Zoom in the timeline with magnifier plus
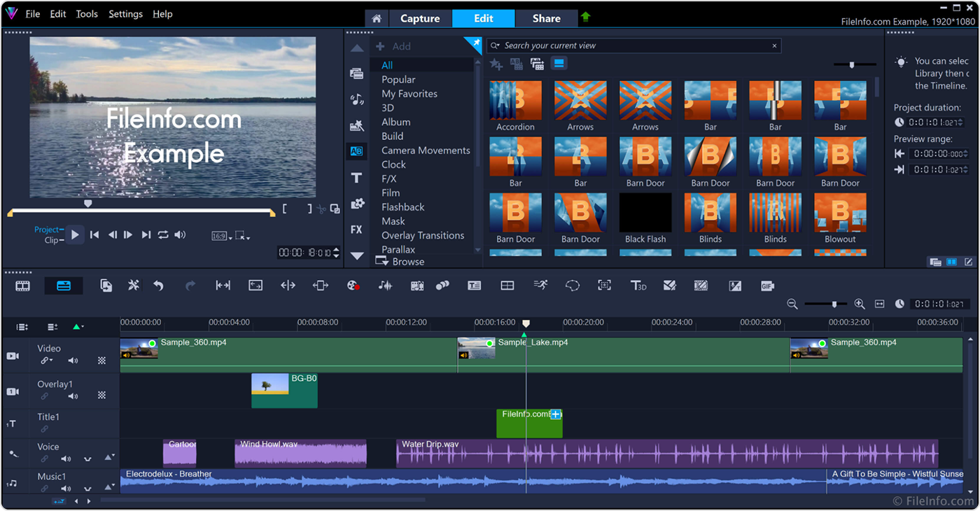The width and height of the screenshot is (980, 511). pos(860,304)
